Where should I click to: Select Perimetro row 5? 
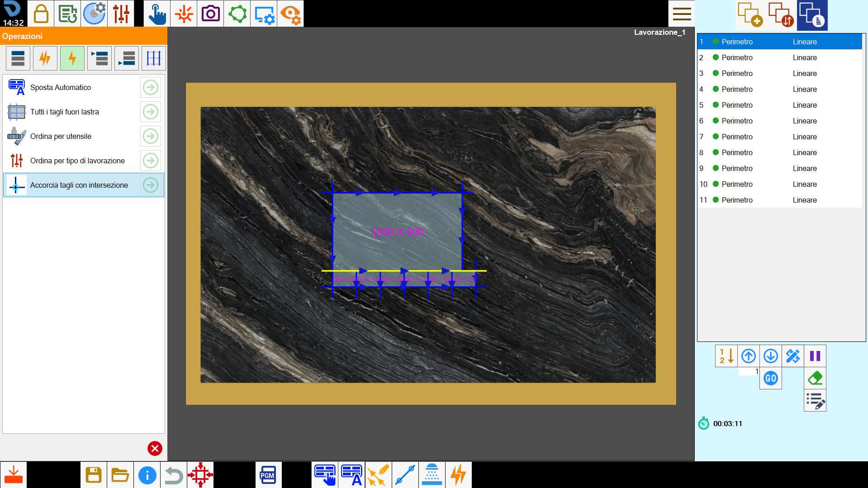pos(780,105)
